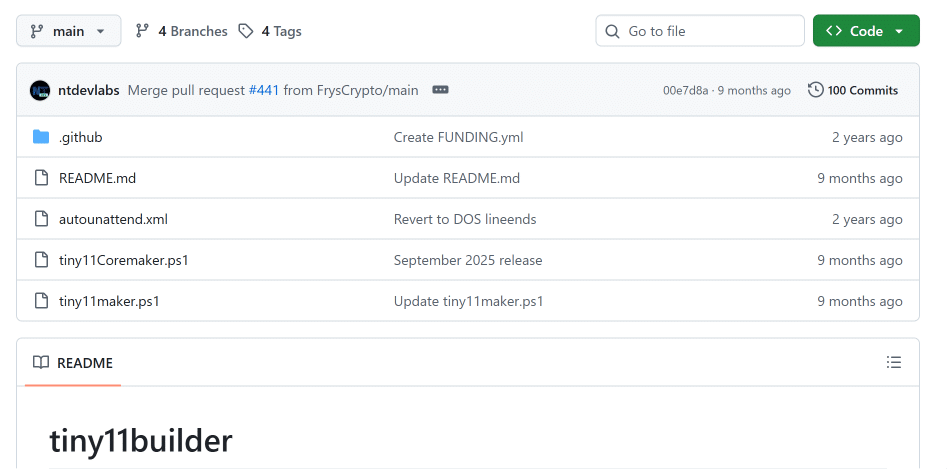947x469 pixels.
Task: Click the magnifier icon in Go to file
Action: 612,31
